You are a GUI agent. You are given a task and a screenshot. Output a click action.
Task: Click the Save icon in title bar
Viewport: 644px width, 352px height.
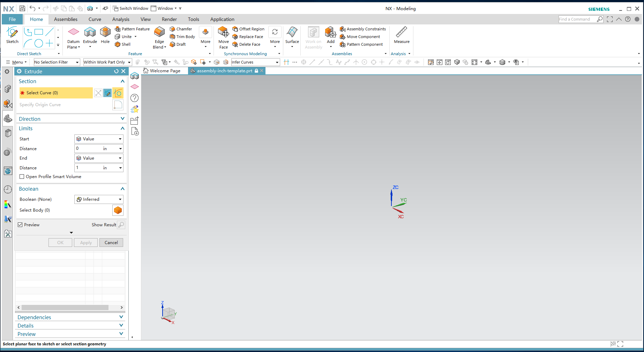[x=22, y=8]
